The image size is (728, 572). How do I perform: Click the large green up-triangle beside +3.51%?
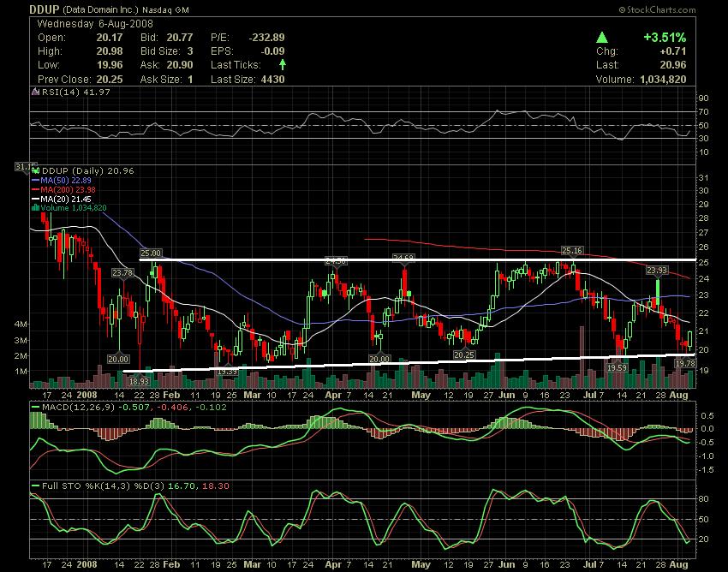point(602,37)
